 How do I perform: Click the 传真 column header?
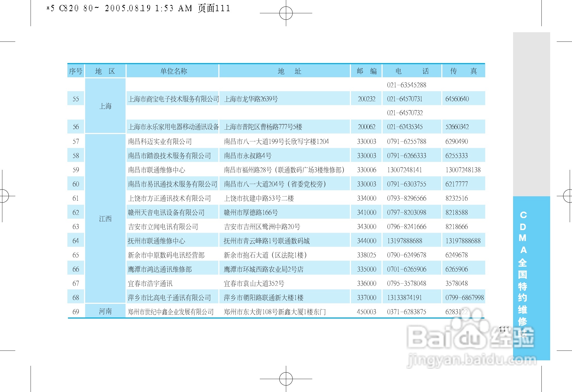pos(463,71)
